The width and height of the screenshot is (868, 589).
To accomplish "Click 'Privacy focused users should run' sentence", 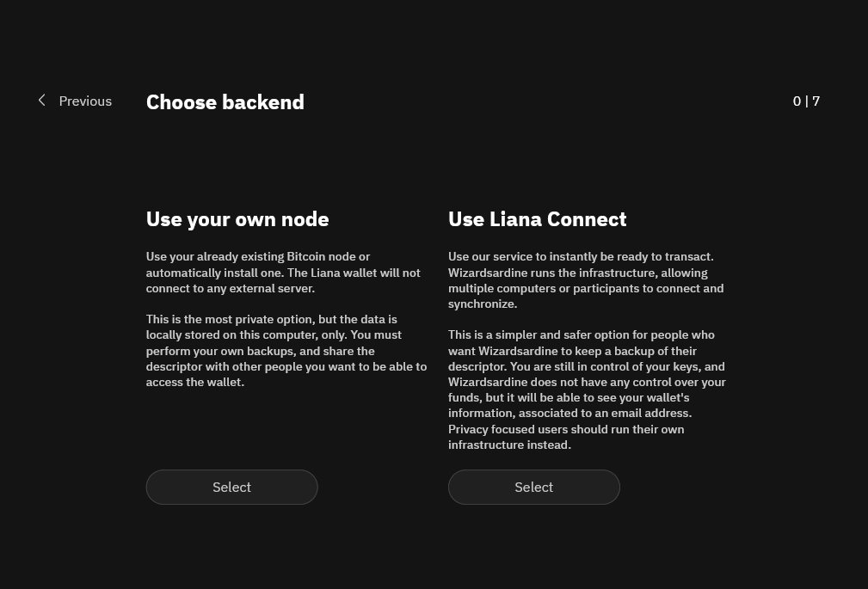I will click(x=566, y=429).
